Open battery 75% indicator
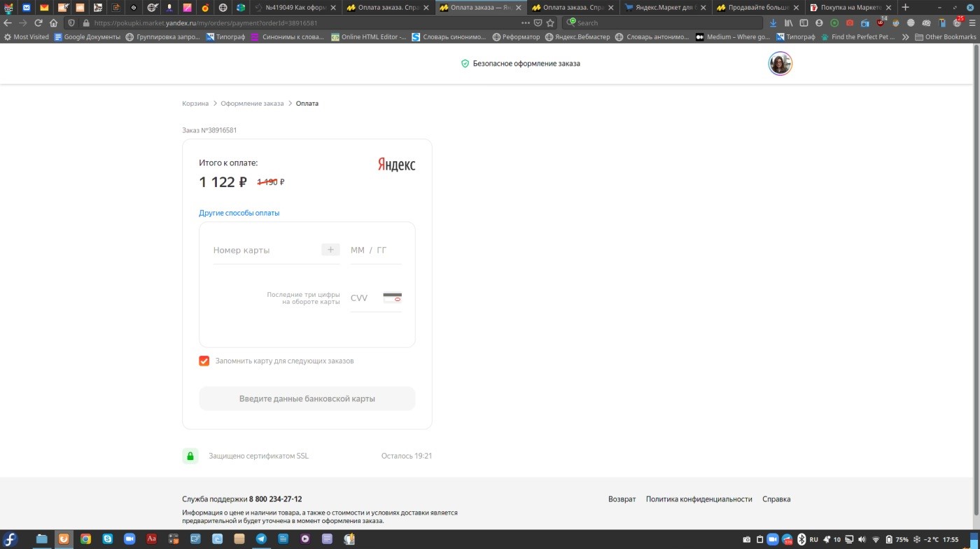 (x=896, y=539)
